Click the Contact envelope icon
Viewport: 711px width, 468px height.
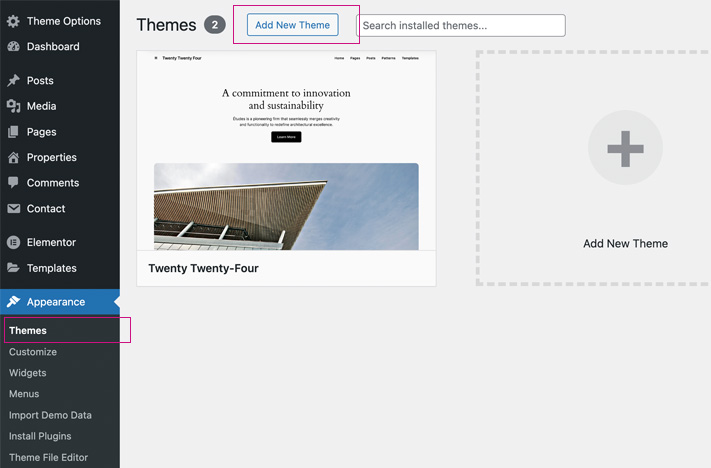[x=14, y=209]
